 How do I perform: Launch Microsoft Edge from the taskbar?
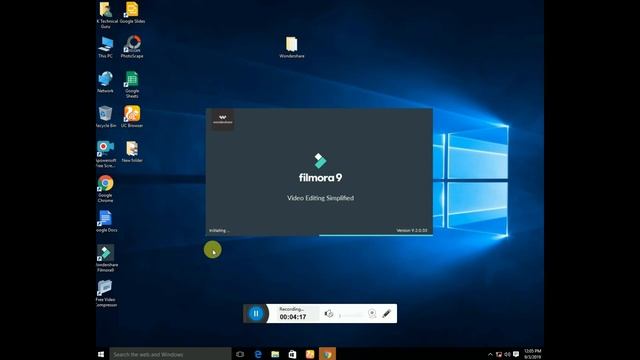pos(258,354)
